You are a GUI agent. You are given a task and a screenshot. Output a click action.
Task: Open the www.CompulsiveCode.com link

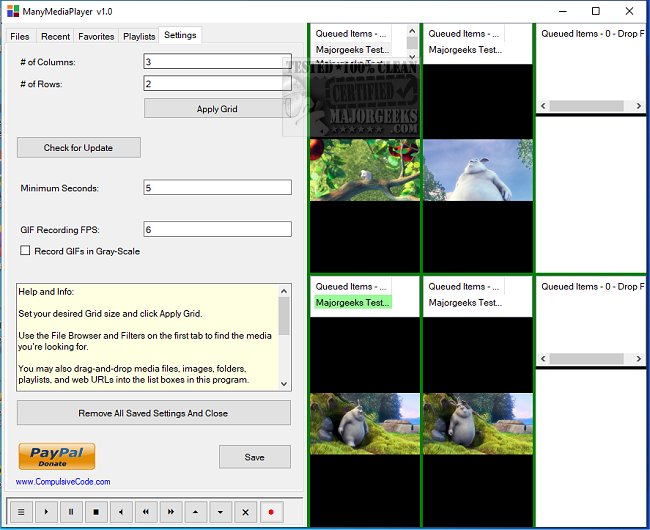(63, 482)
